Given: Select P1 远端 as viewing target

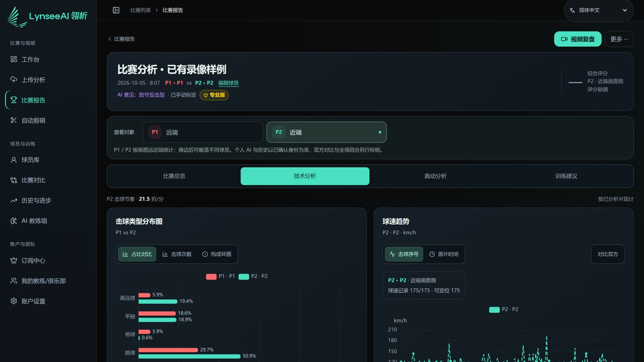Looking at the screenshot, I should [203, 132].
